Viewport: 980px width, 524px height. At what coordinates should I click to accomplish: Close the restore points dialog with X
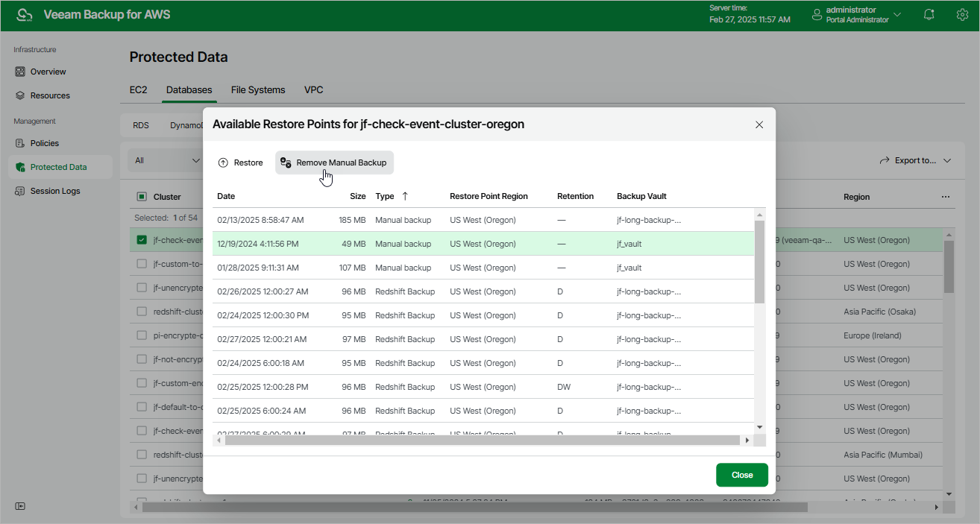click(759, 124)
